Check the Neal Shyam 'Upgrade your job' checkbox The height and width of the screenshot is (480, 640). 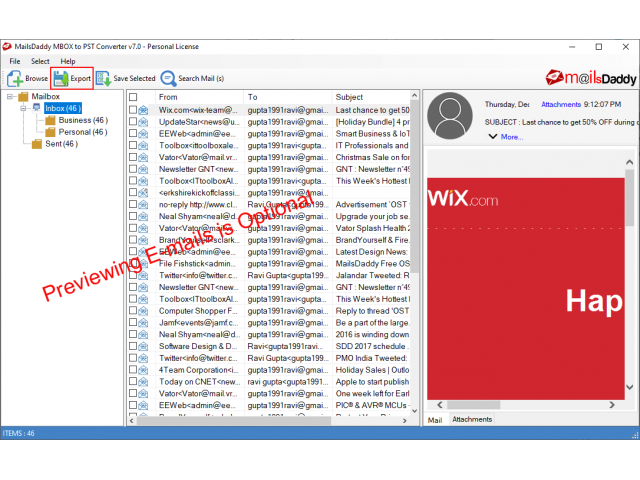point(133,216)
